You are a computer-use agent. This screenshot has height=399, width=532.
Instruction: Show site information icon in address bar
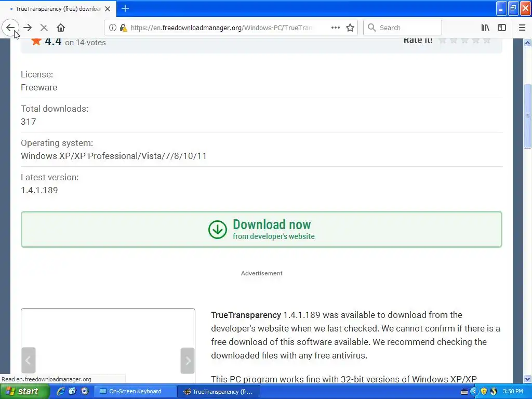click(x=113, y=28)
